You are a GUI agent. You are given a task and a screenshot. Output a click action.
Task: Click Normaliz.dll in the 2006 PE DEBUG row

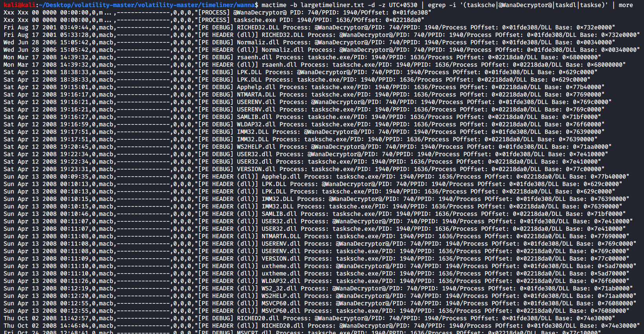pos(258,42)
